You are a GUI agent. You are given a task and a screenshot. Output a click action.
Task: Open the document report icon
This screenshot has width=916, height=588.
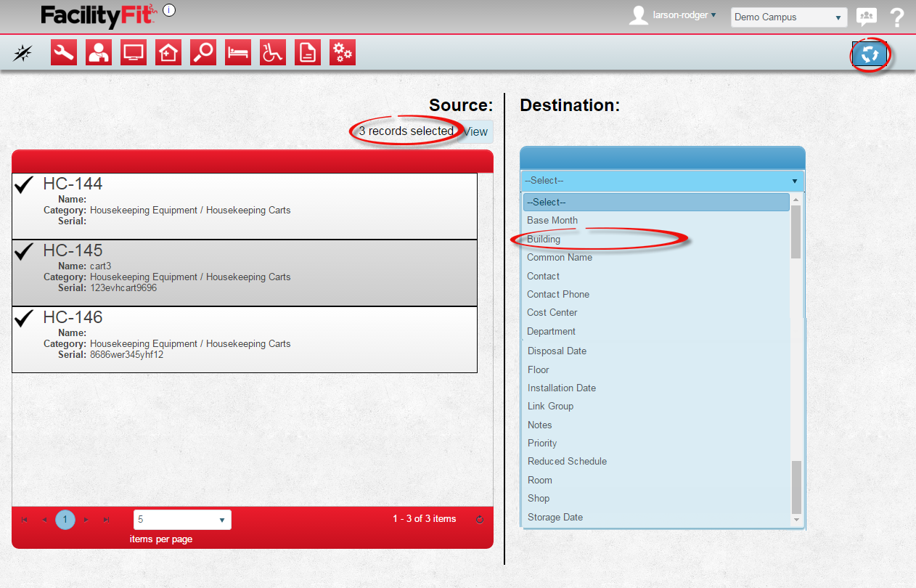[x=308, y=52]
